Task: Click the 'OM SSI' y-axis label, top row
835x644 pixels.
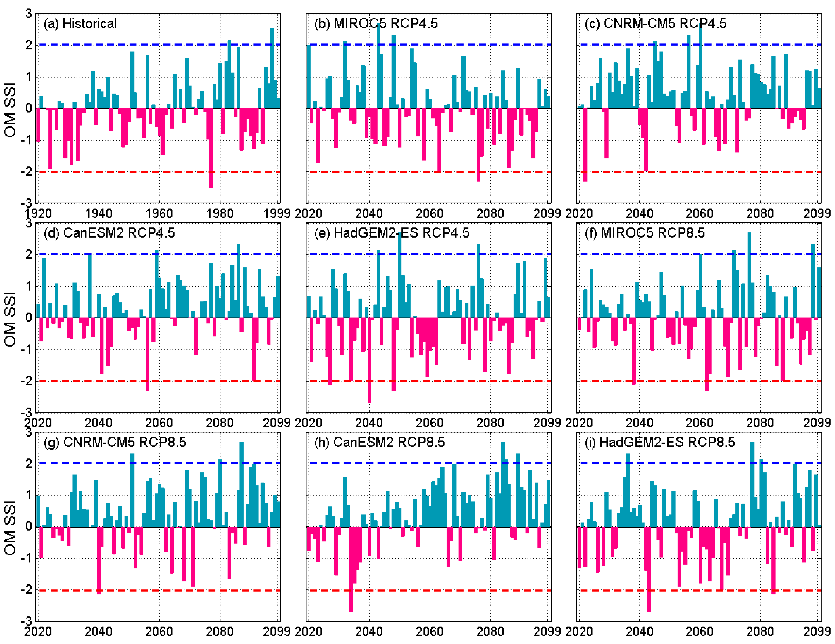Action: click(10, 110)
